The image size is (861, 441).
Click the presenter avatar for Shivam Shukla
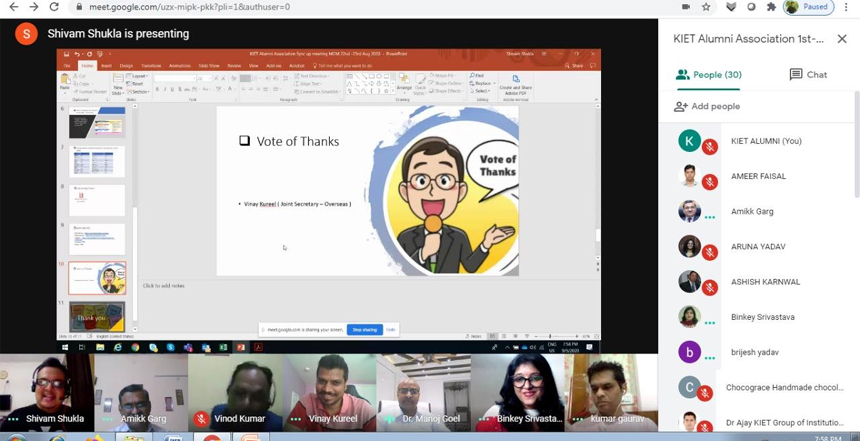(27, 34)
